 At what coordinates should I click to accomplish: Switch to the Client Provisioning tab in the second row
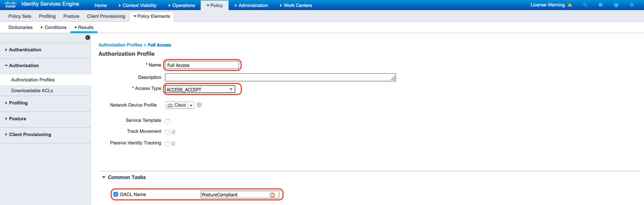[x=106, y=16]
